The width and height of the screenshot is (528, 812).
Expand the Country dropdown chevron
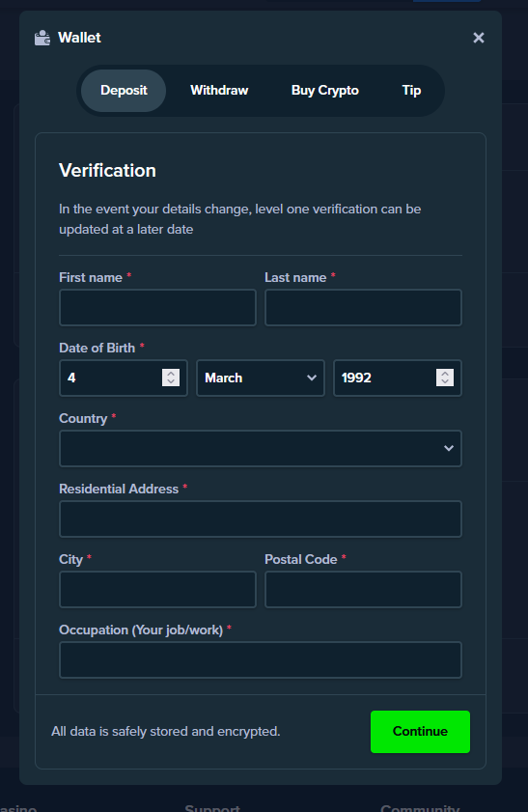[449, 448]
